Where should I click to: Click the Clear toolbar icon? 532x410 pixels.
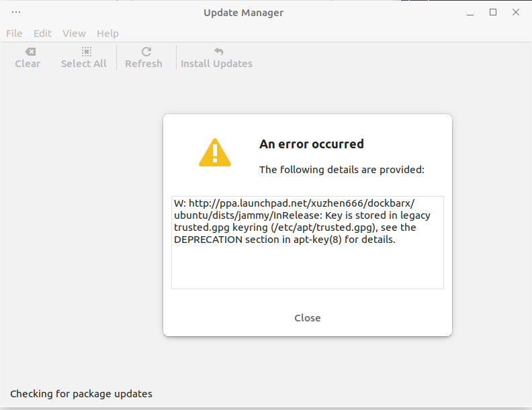coord(28,52)
